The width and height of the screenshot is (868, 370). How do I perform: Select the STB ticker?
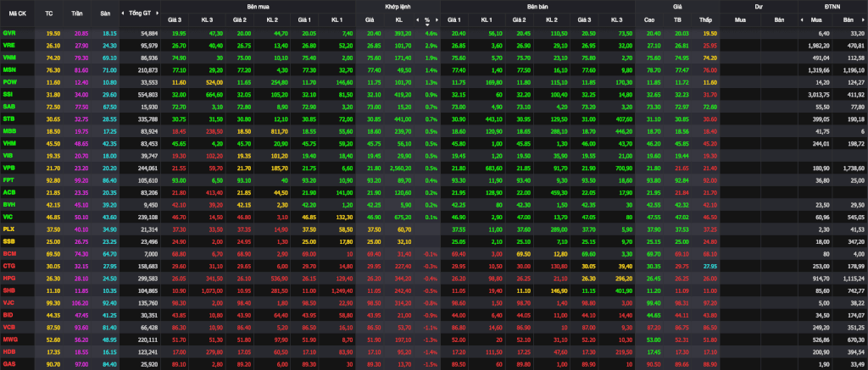[8, 119]
